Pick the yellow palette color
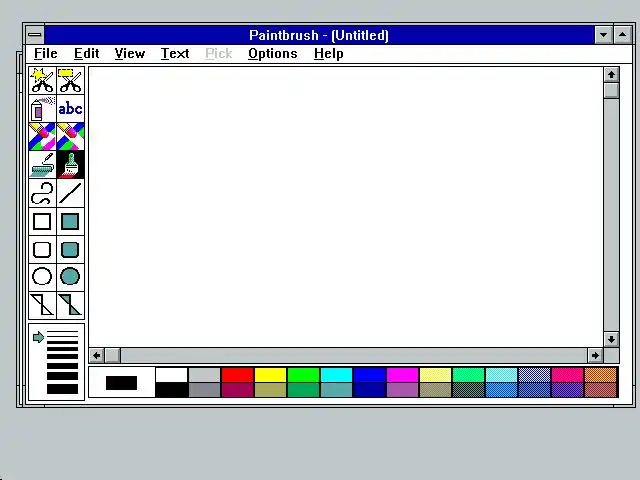The image size is (640, 480). pos(270,375)
